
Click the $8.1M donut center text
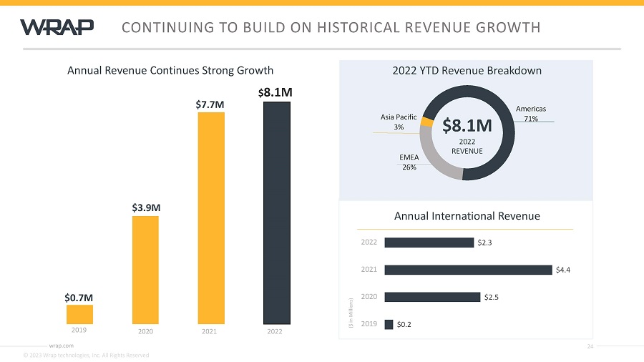pos(467,126)
